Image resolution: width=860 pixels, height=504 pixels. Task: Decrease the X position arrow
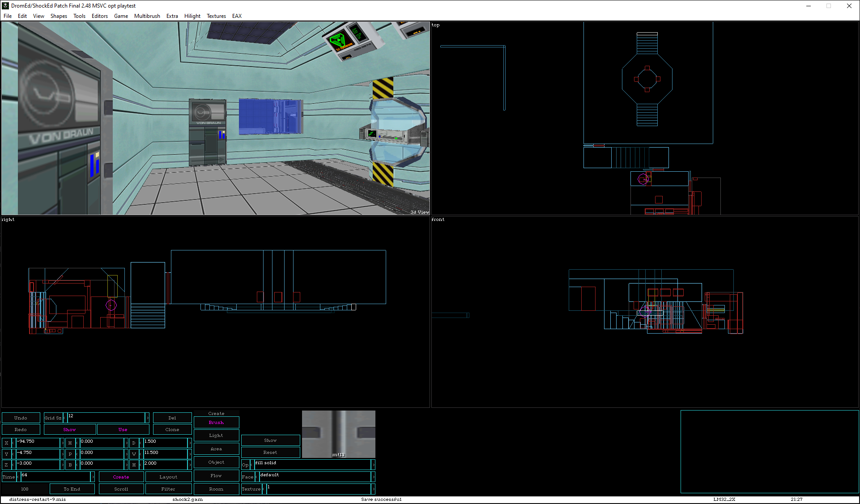point(13,443)
